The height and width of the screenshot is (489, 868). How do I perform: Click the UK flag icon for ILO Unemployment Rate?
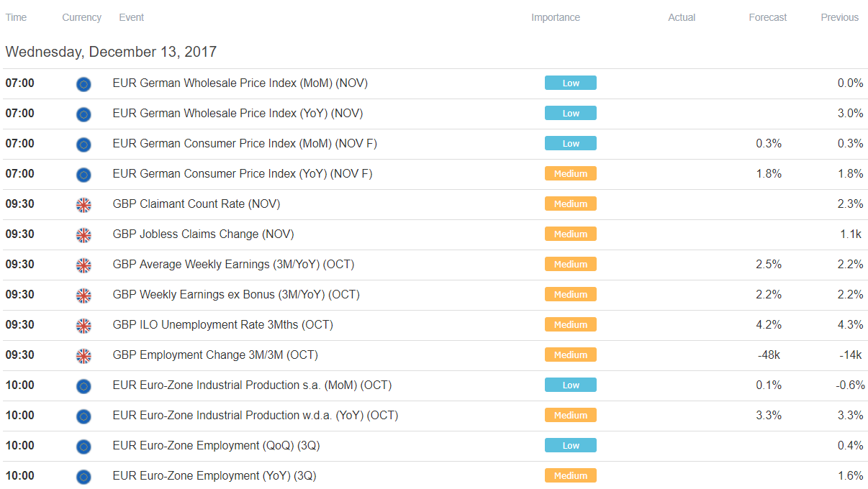click(x=83, y=326)
